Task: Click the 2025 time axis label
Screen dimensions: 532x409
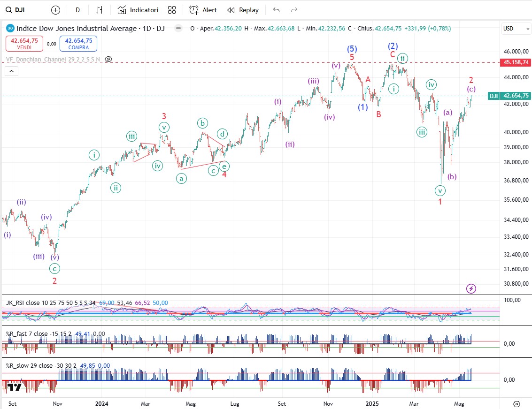Action: tap(372, 403)
